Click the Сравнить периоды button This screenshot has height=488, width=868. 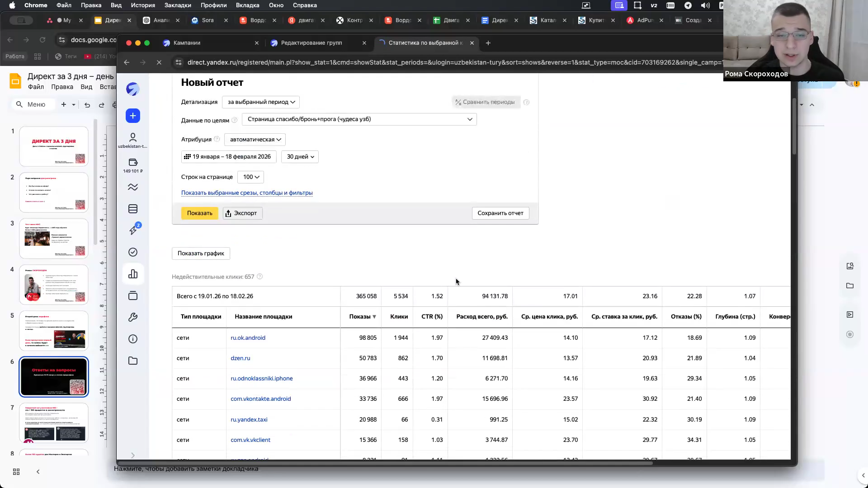[486, 102]
